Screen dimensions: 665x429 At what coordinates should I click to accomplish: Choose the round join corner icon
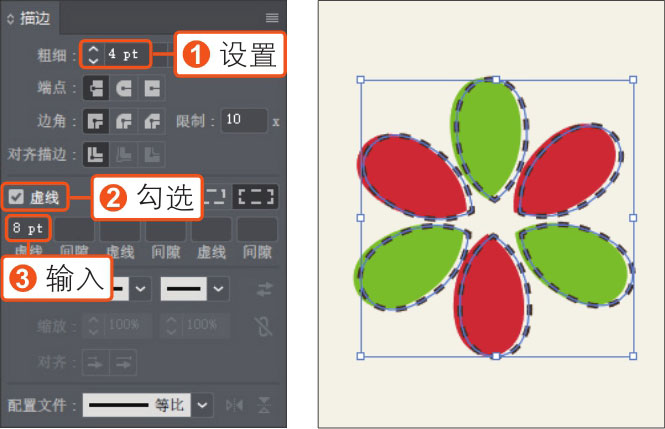(123, 121)
